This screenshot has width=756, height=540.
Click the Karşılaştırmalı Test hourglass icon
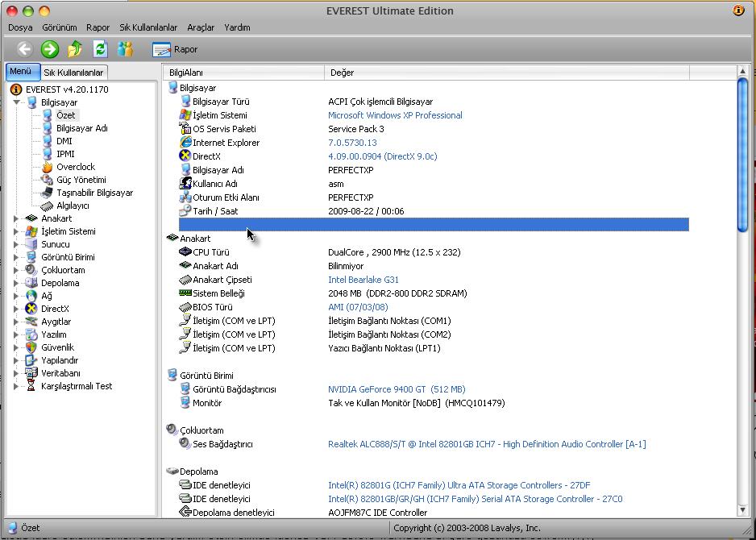[31, 386]
